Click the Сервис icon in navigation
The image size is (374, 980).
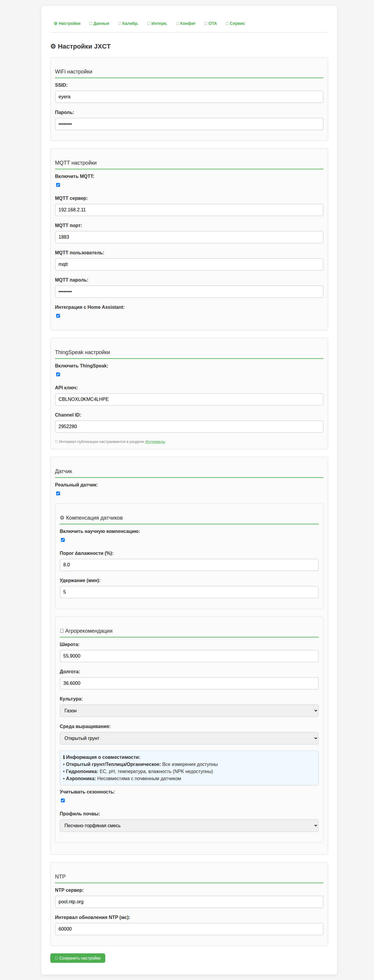point(227,23)
